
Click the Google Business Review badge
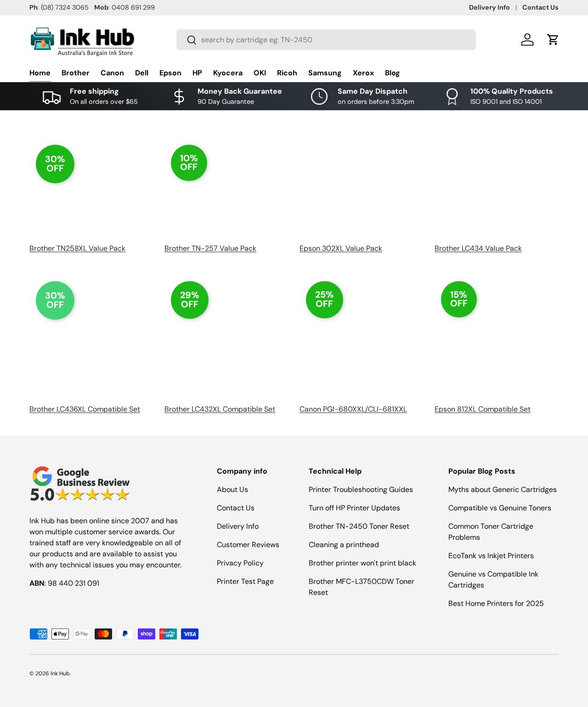(x=80, y=484)
